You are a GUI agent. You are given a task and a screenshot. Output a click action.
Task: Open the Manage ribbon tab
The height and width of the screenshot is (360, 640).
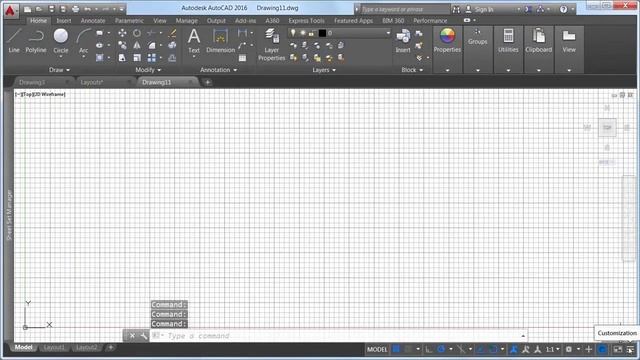(187, 20)
